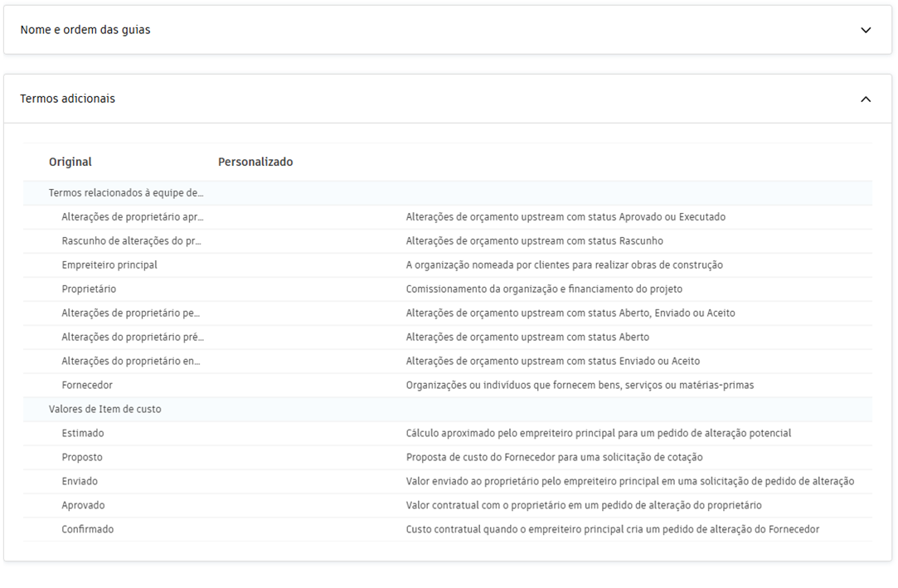Select the "Original" column header

coord(70,162)
